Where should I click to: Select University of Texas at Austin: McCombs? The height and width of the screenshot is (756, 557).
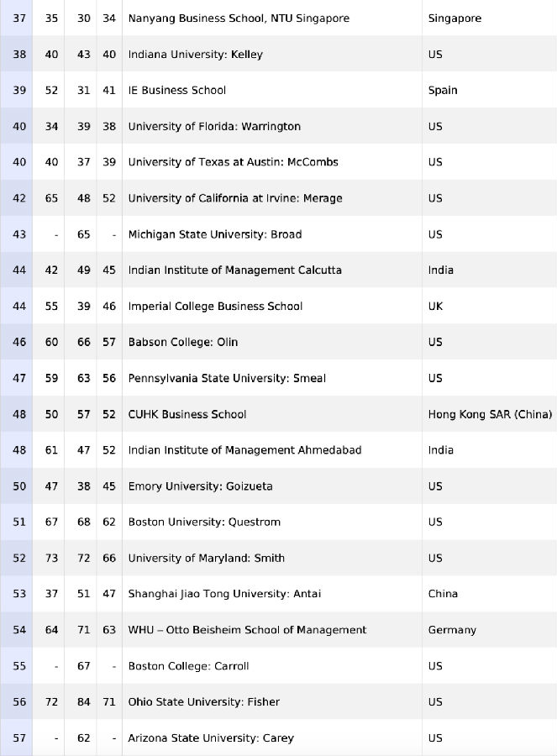(x=233, y=162)
